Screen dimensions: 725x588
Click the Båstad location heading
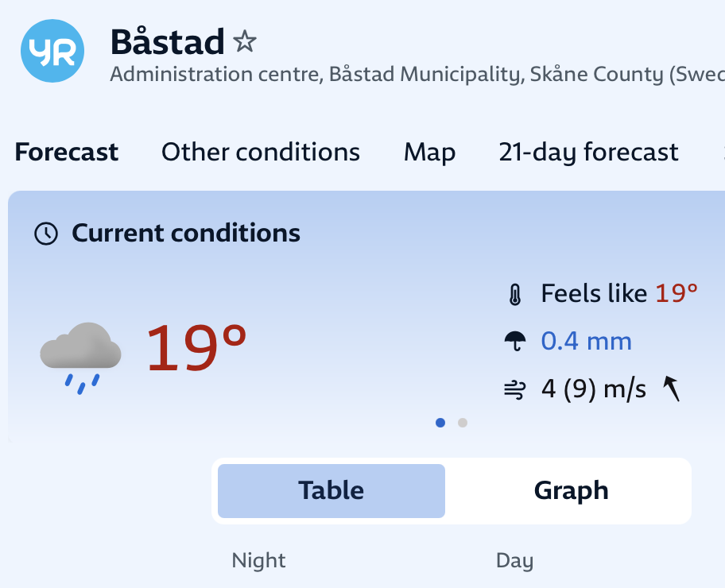[167, 41]
